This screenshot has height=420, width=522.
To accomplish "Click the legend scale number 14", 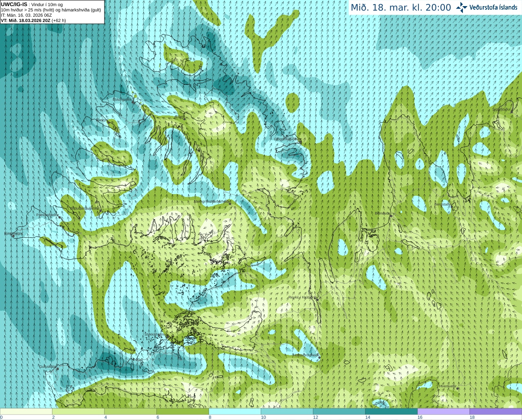I will pyautogui.click(x=368, y=417).
